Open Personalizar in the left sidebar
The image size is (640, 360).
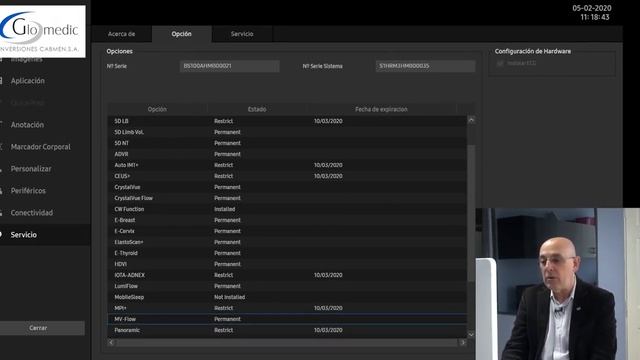click(31, 169)
